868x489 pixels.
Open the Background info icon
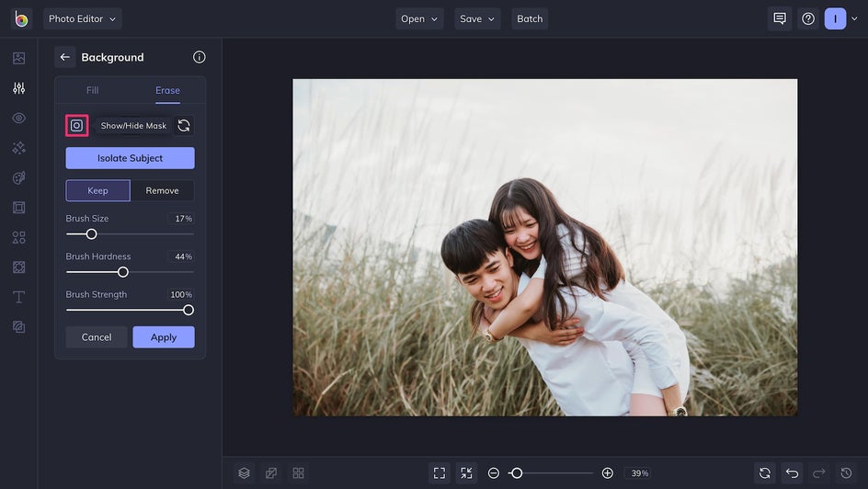(199, 57)
